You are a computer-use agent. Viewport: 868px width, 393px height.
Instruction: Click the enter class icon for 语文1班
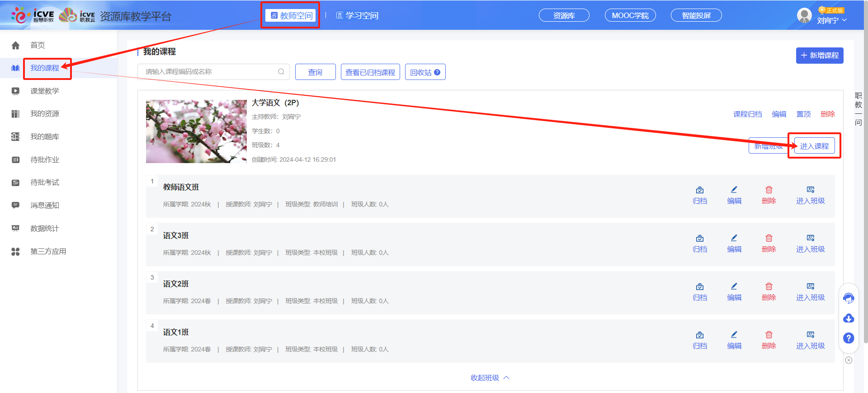810,335
